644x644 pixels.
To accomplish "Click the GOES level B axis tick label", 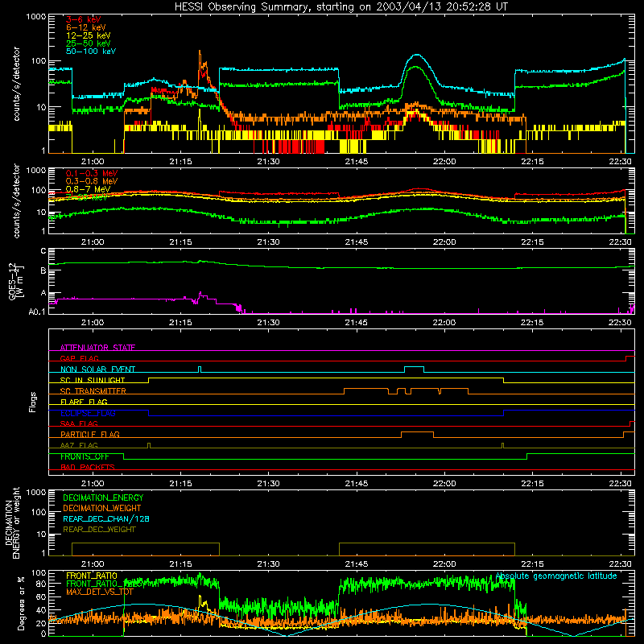I will click(43, 270).
